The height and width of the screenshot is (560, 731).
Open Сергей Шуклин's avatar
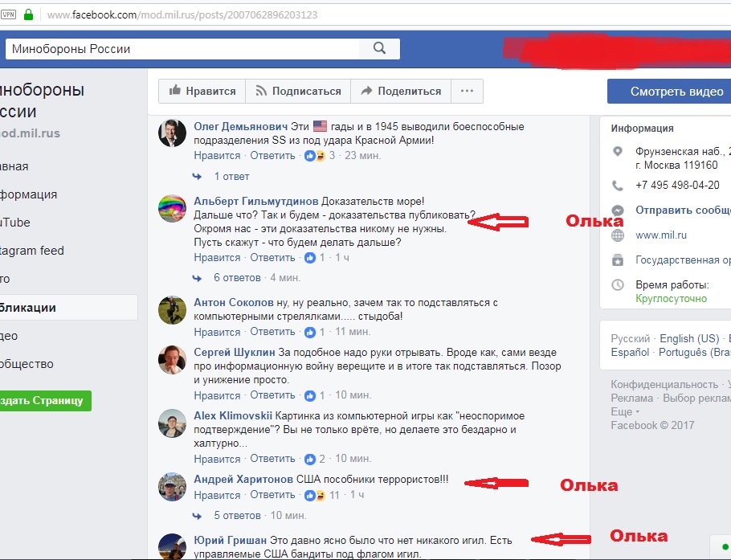point(172,359)
